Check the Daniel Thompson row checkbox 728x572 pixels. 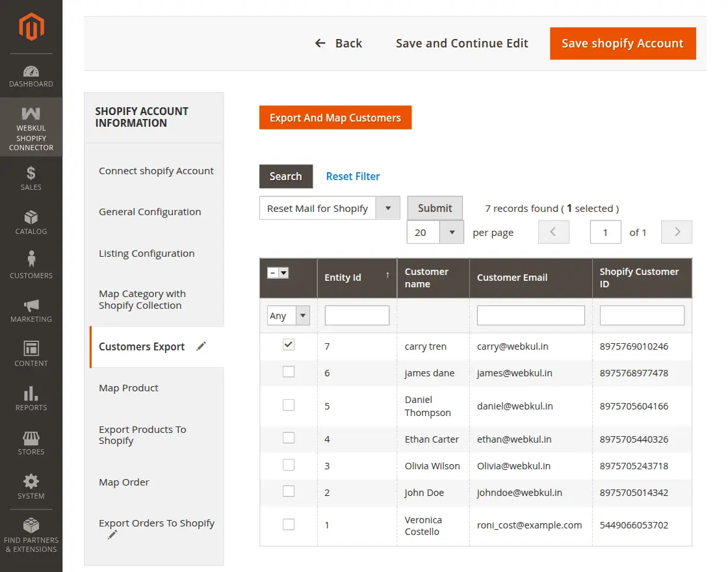pos(289,405)
